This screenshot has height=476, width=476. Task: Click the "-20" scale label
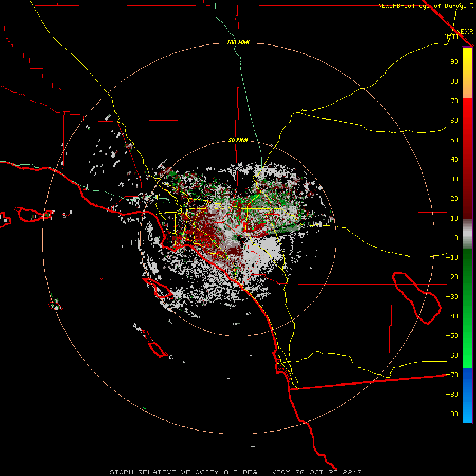452,277
